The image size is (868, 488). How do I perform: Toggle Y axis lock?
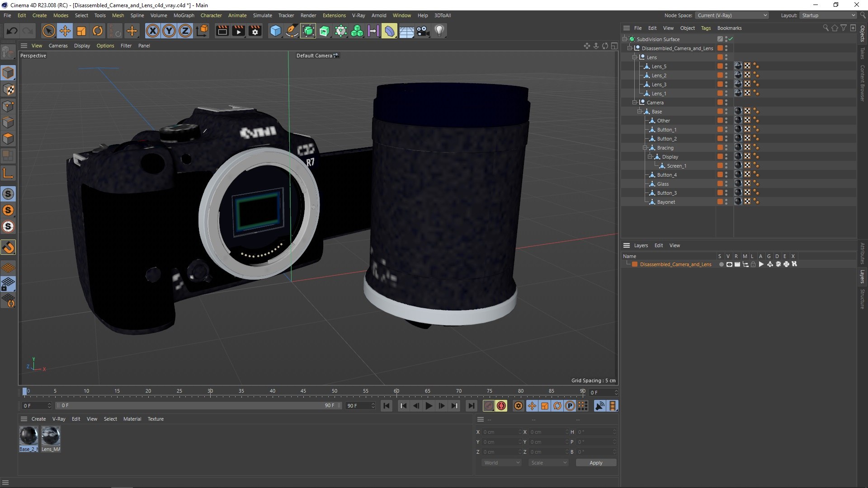[169, 31]
